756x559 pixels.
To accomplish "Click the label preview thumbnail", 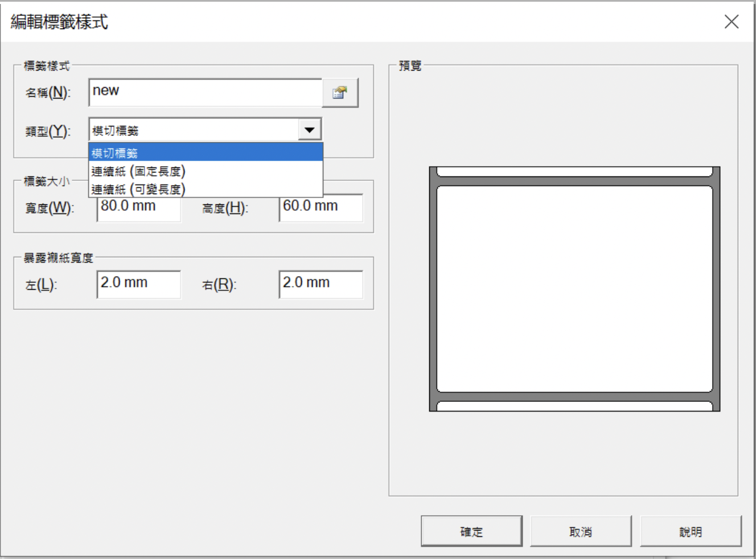I will 574,289.
